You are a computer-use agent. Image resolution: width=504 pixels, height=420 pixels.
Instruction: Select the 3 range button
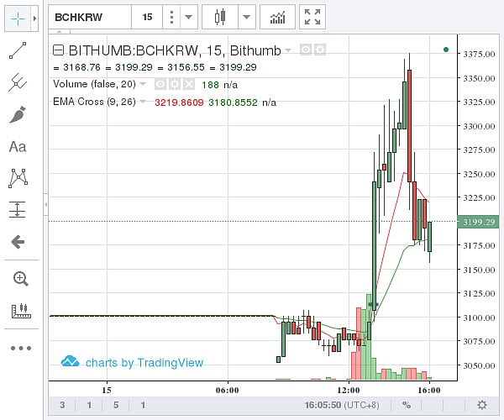62,405
